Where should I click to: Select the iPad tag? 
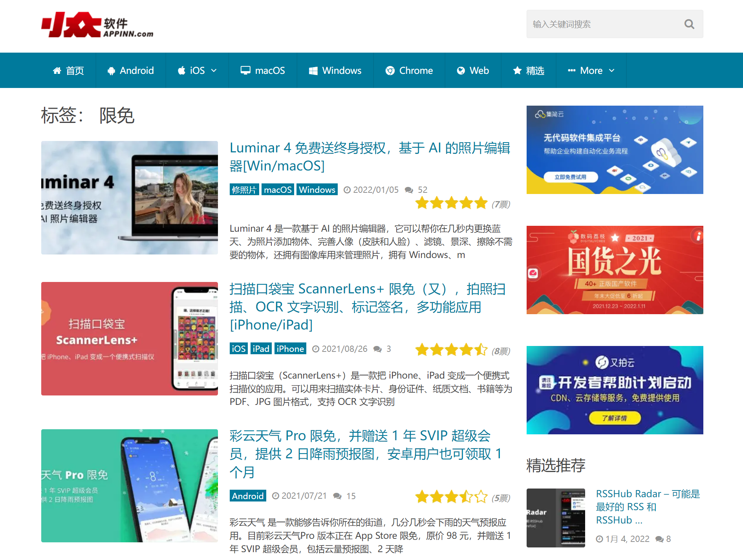[261, 349]
